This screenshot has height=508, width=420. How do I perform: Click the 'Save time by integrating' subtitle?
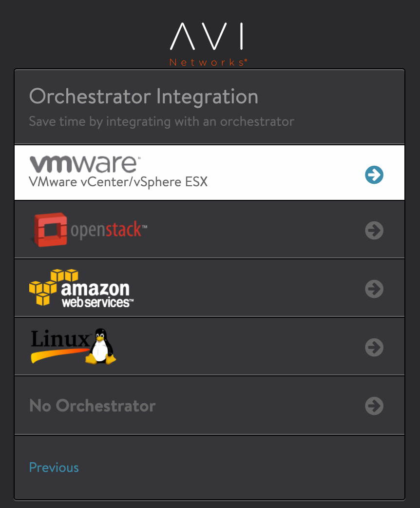coord(161,121)
